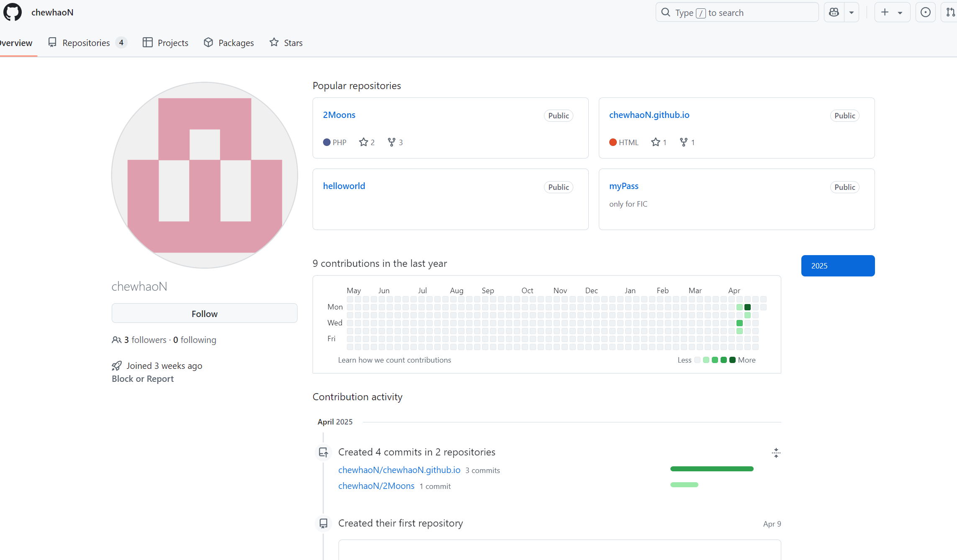This screenshot has width=957, height=560.
Task: Open the chewhaoN/2Moons commit link
Action: [x=376, y=486]
